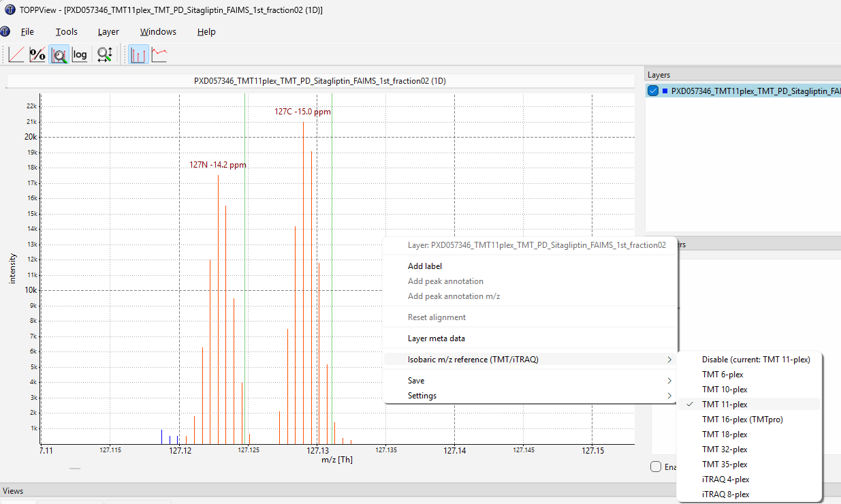Image resolution: width=841 pixels, height=504 pixels.
Task: Click the Layers panel header
Action: (743, 75)
